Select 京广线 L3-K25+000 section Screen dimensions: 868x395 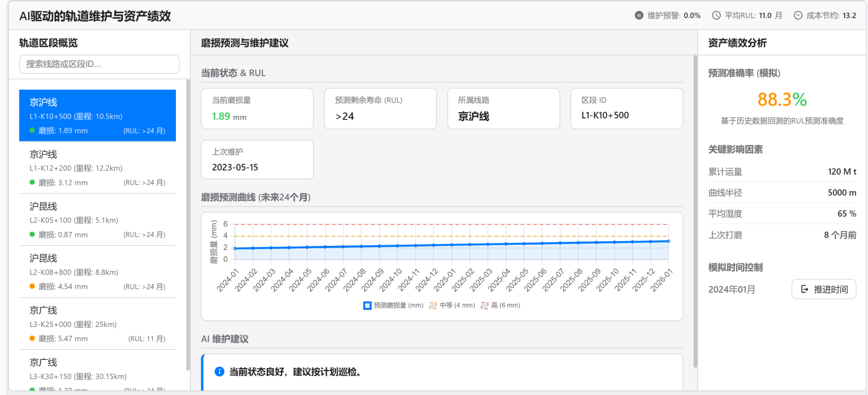click(97, 323)
